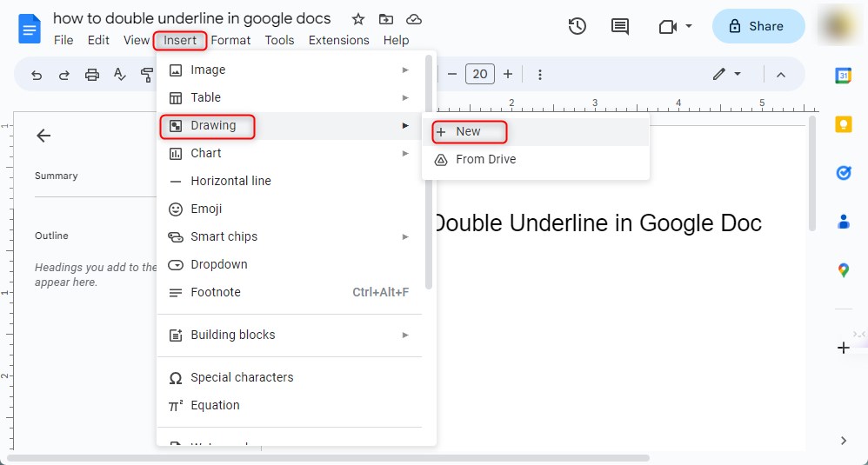The width and height of the screenshot is (868, 465).
Task: Check the cloud document status icon
Action: pos(413,19)
